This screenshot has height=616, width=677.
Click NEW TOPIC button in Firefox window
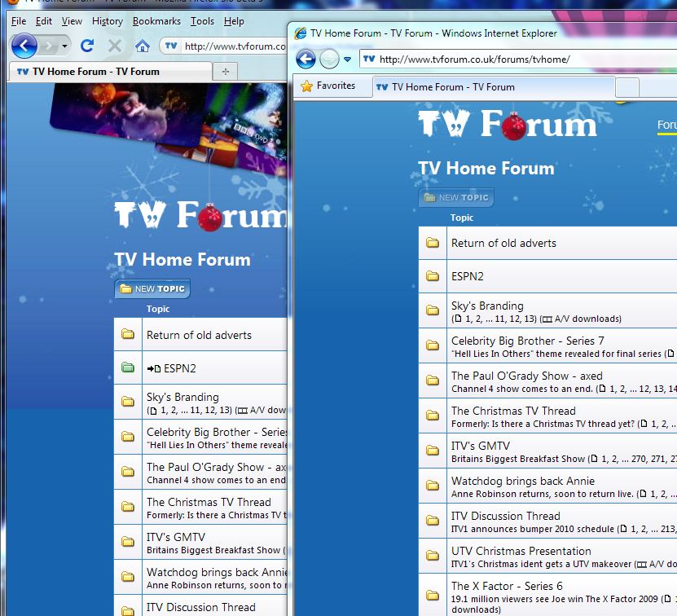click(x=152, y=288)
